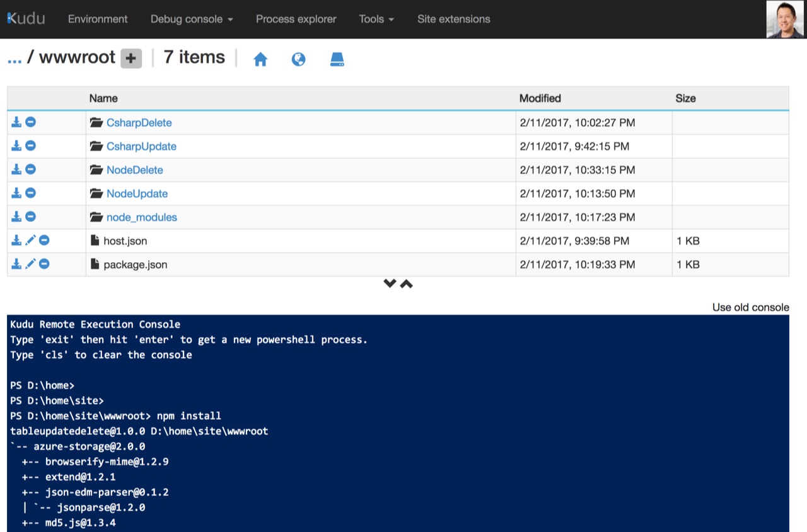
Task: Collapse file list with down chevron
Action: tap(390, 284)
